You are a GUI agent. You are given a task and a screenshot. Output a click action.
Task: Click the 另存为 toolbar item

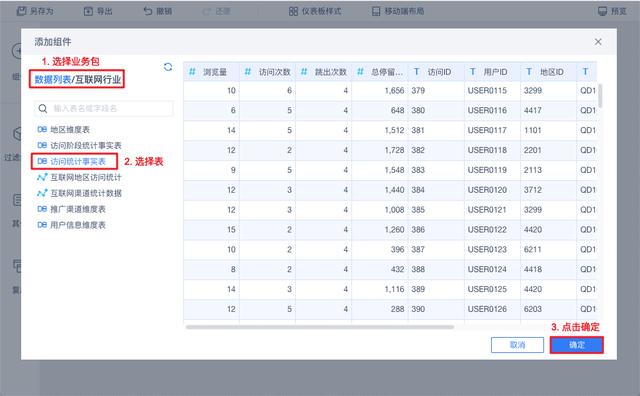click(x=35, y=11)
